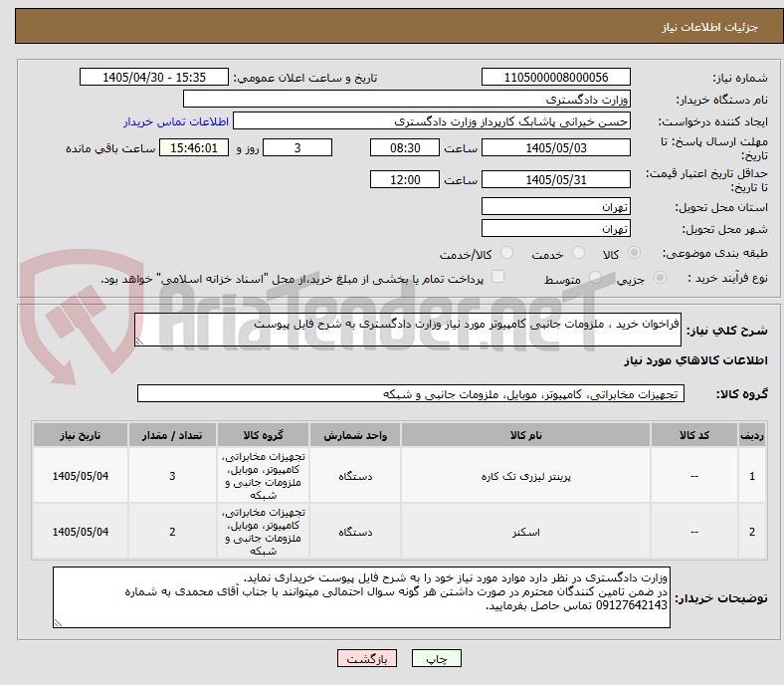The height and width of the screenshot is (685, 784).
Task: Click the goods group field گروه کالا
Action: [411, 394]
